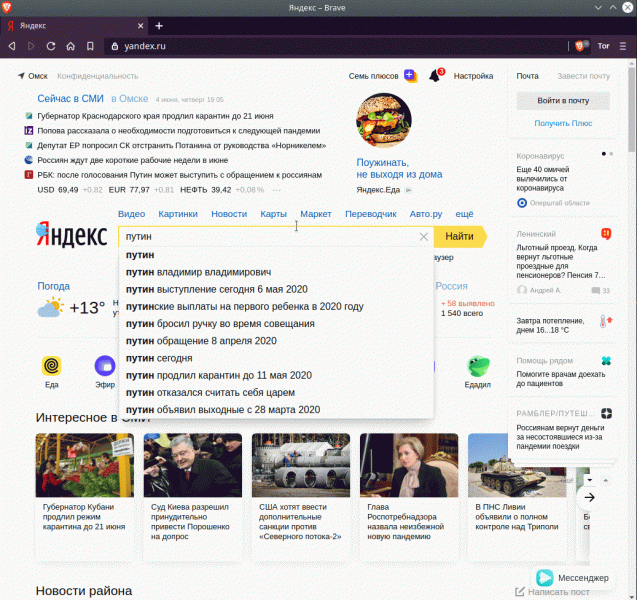Viewport: 637px width, 600px height.
Task: Click the Получить Плюс link
Action: 563,123
